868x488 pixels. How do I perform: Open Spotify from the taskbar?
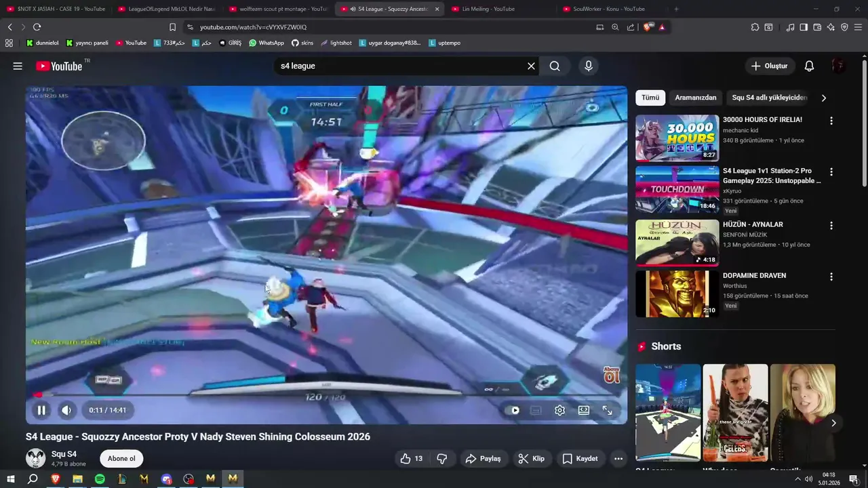point(100,479)
